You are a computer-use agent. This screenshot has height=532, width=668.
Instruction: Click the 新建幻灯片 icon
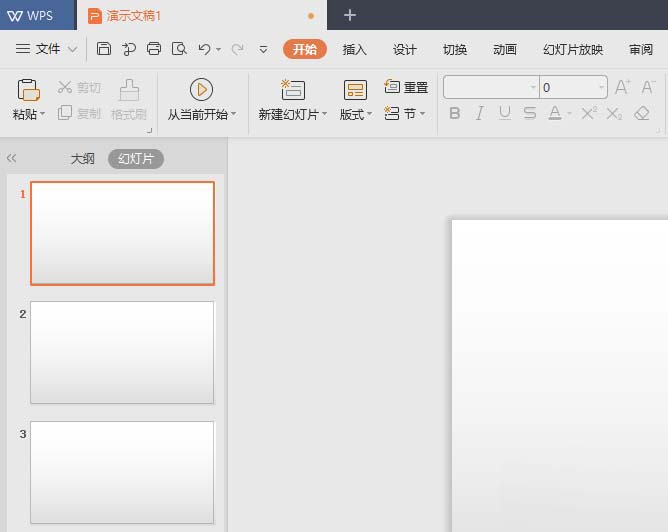click(x=293, y=89)
